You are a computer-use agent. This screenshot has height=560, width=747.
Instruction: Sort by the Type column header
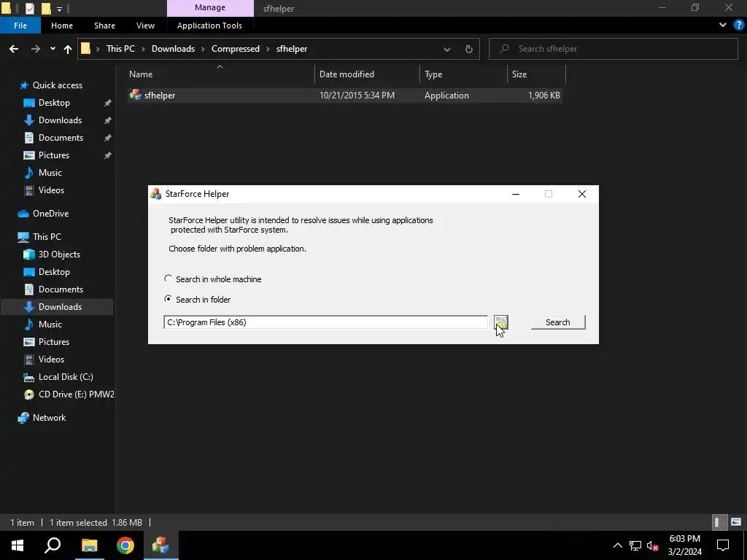point(463,74)
